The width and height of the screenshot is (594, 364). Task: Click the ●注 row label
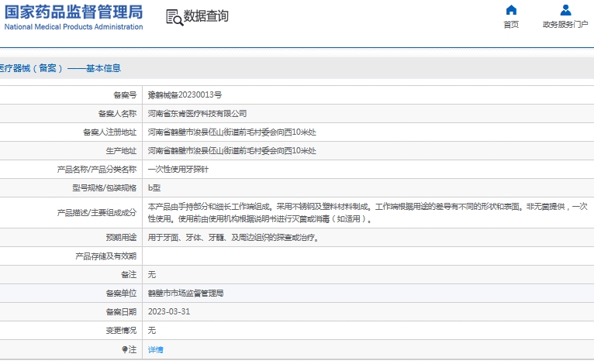(130, 349)
